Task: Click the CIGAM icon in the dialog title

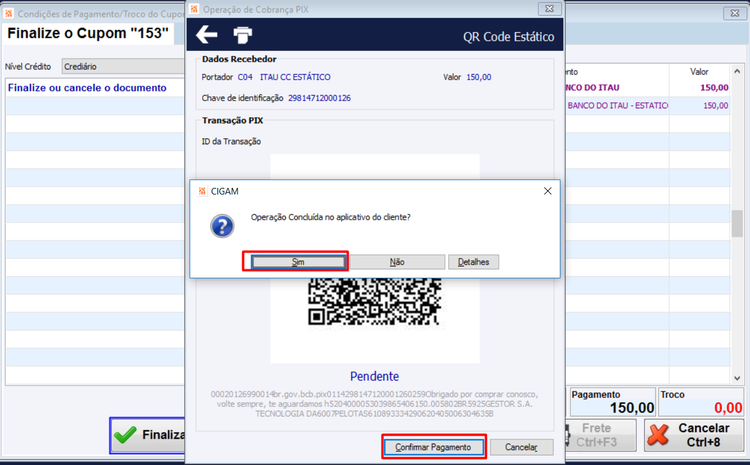Action: [202, 191]
